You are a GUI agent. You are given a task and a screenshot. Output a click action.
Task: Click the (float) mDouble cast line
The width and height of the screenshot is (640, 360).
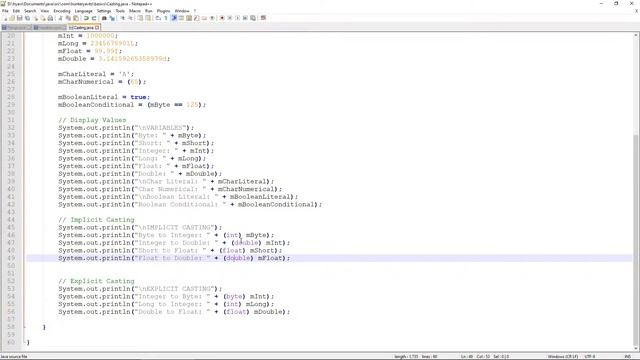tap(174, 312)
